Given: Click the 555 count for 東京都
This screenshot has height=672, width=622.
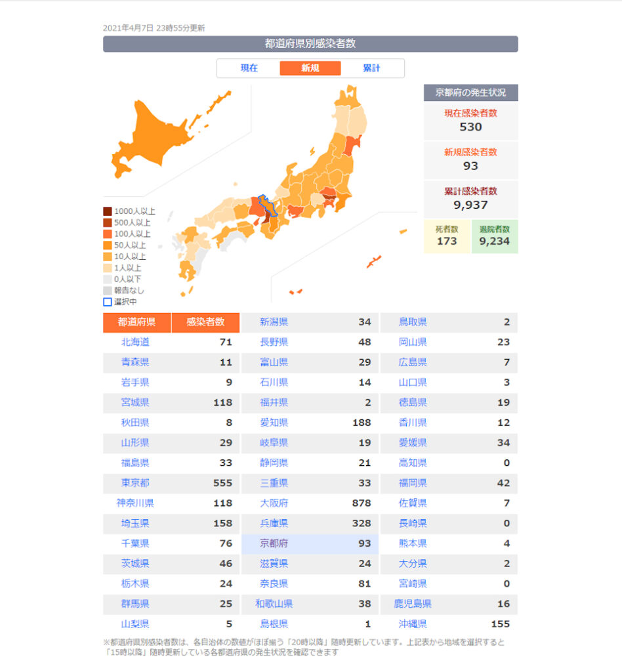Looking at the screenshot, I should pos(223,483).
